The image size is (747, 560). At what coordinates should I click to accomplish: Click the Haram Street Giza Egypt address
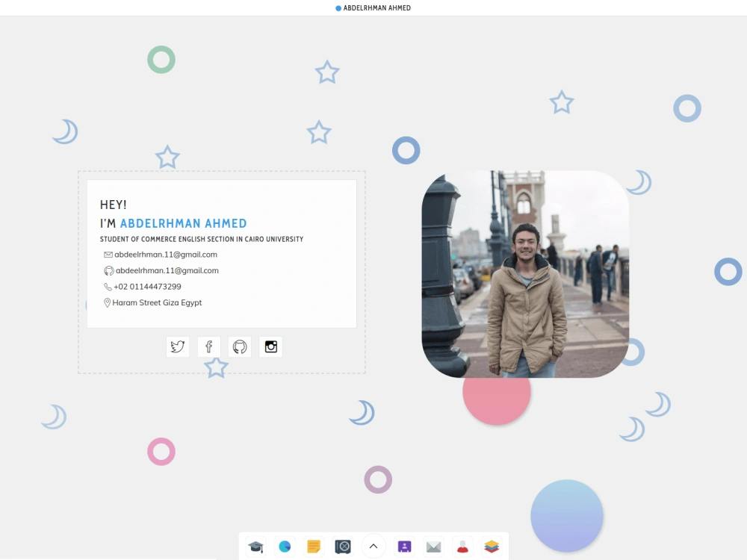click(157, 303)
